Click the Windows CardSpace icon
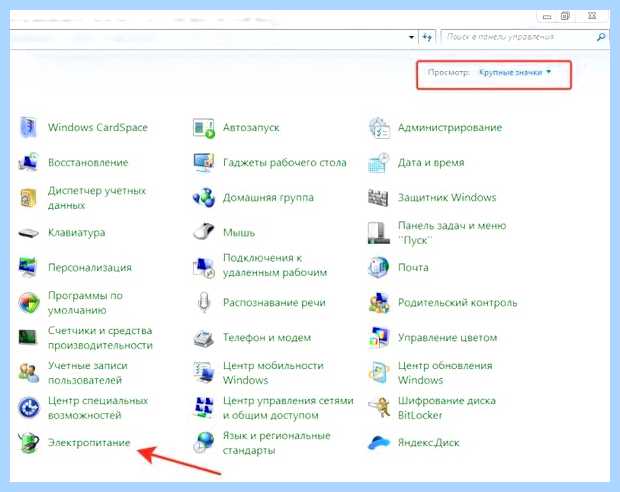 point(28,127)
